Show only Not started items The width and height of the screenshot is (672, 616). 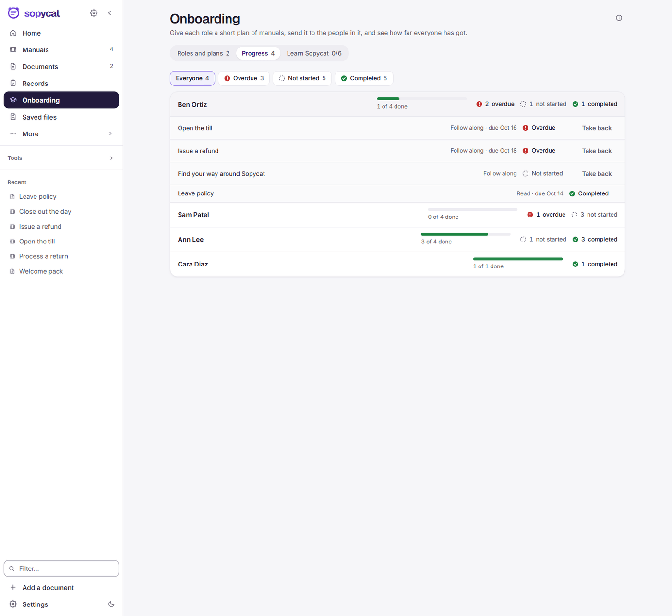(x=302, y=78)
